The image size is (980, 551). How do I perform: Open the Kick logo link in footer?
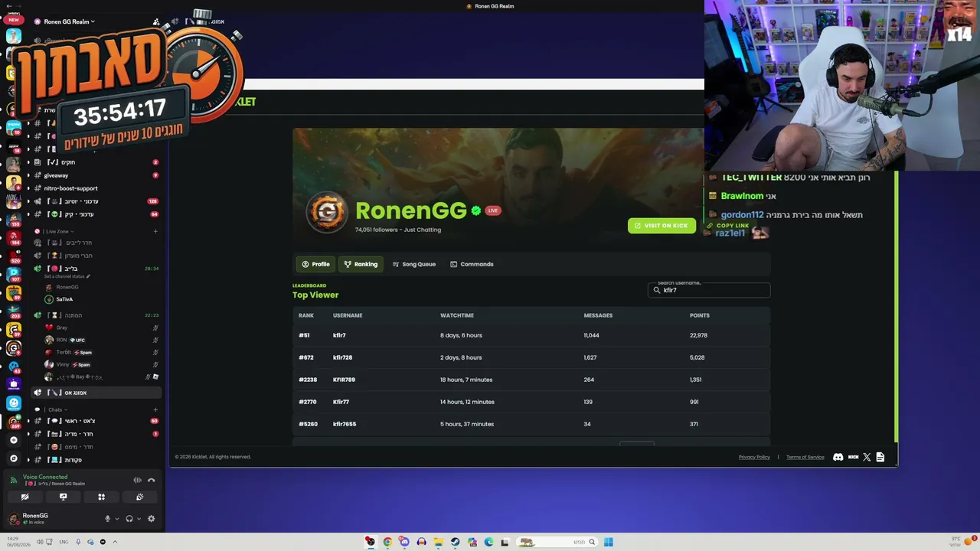tap(853, 457)
